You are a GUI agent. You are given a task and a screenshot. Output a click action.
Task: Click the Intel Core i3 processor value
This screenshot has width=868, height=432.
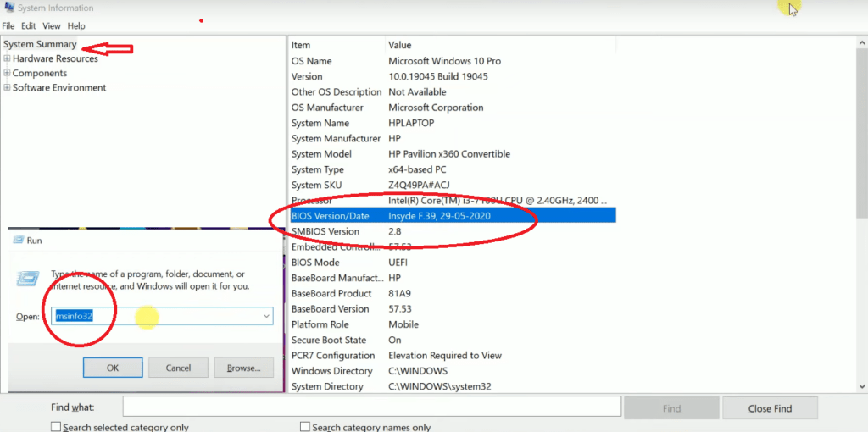coord(497,200)
